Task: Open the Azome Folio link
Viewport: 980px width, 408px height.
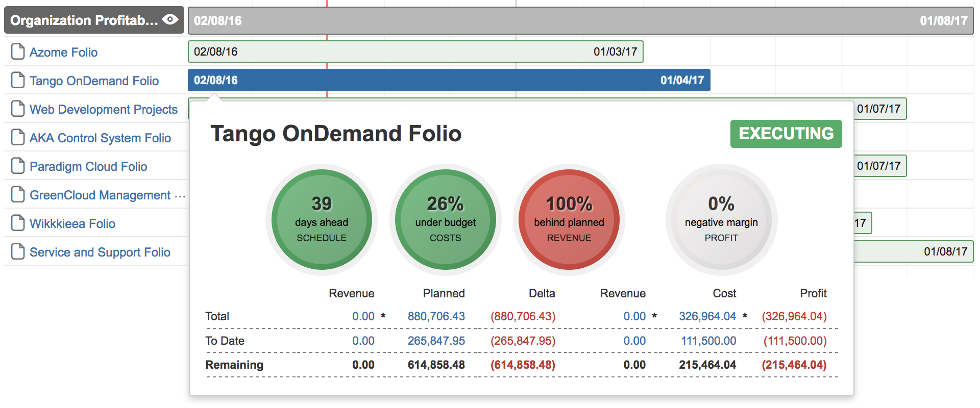Action: click(x=63, y=52)
